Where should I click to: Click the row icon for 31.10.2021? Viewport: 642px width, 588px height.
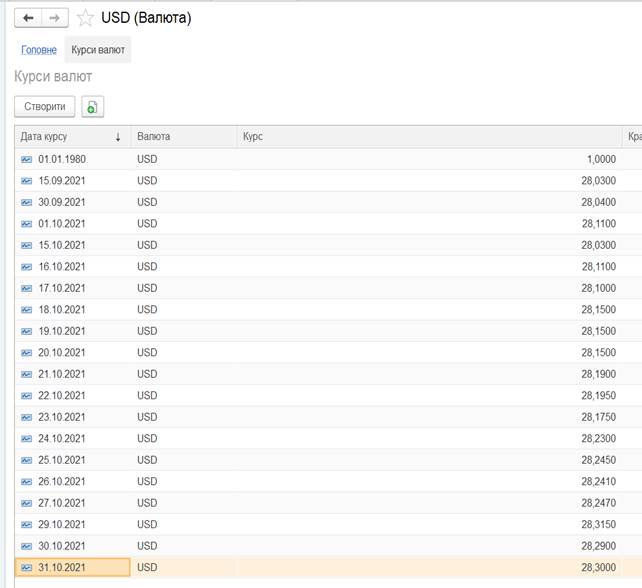click(27, 567)
